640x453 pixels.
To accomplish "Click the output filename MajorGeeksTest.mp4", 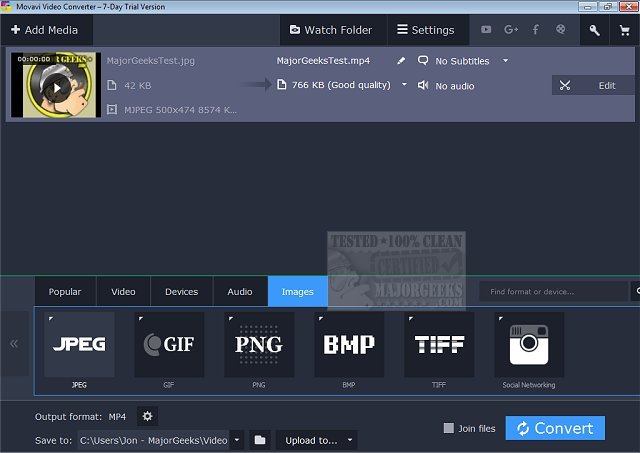I will click(x=323, y=61).
